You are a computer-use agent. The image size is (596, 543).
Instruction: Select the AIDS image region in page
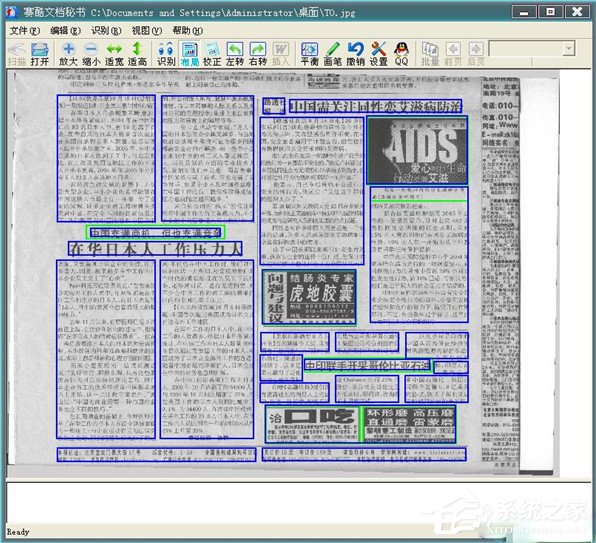(x=417, y=150)
